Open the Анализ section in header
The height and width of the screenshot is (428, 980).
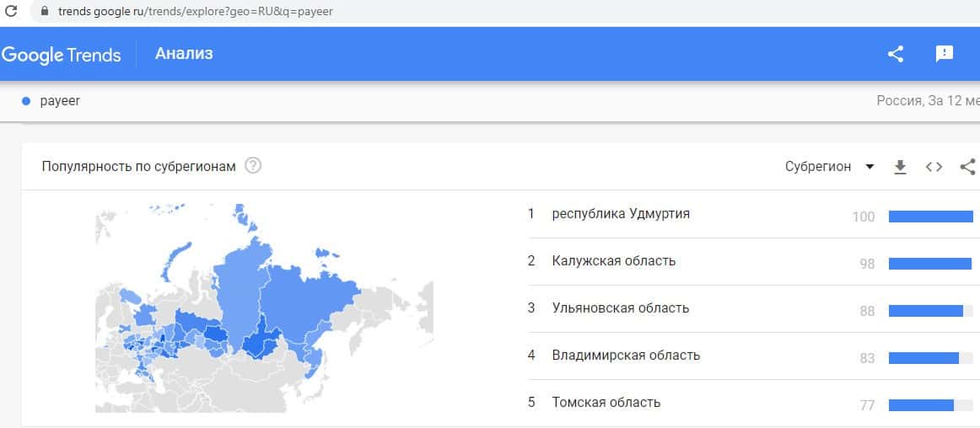[184, 54]
